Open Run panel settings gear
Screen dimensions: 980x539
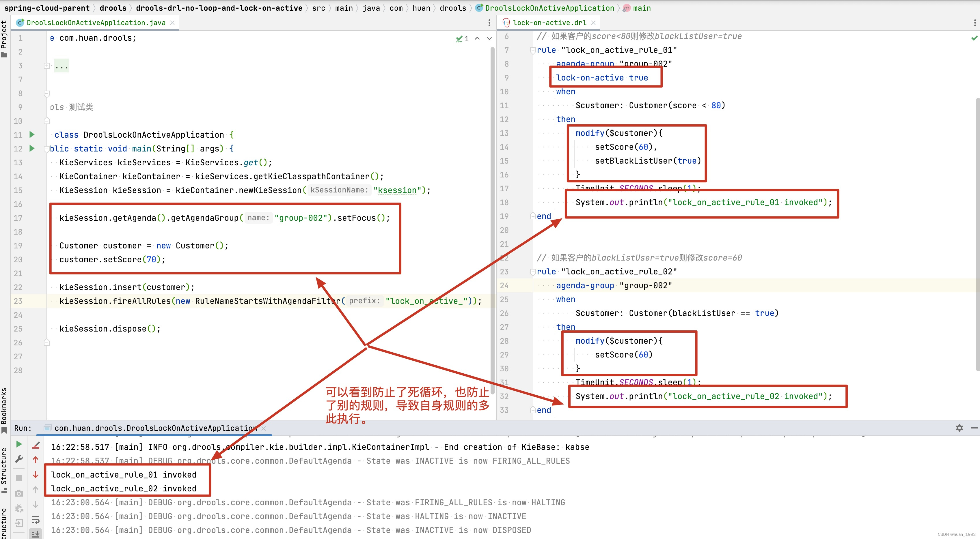(x=959, y=428)
